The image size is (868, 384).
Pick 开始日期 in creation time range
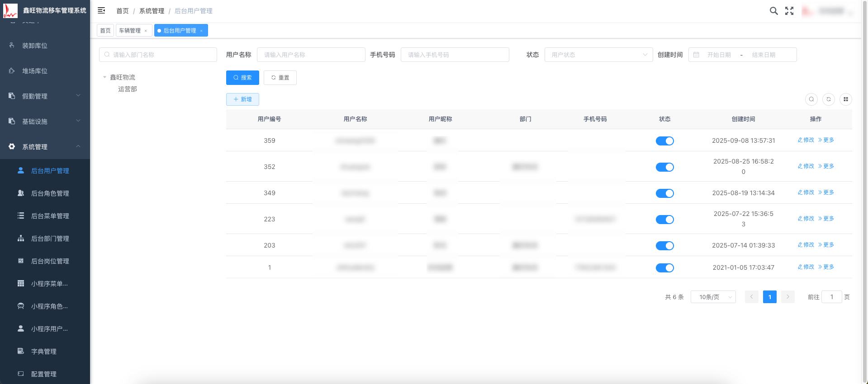pos(719,55)
